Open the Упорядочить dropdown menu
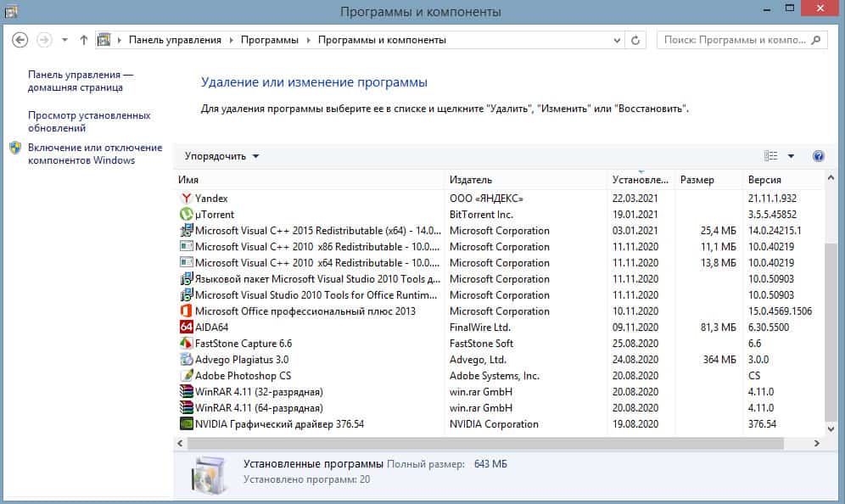The width and height of the screenshot is (845, 504). pos(222,156)
